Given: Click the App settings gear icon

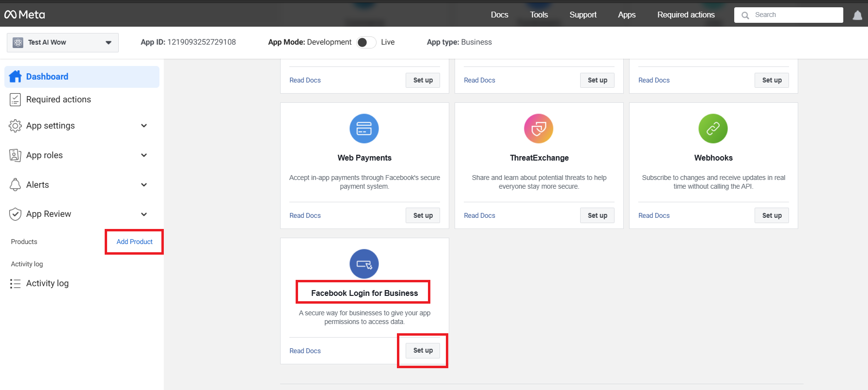Looking at the screenshot, I should pos(16,126).
